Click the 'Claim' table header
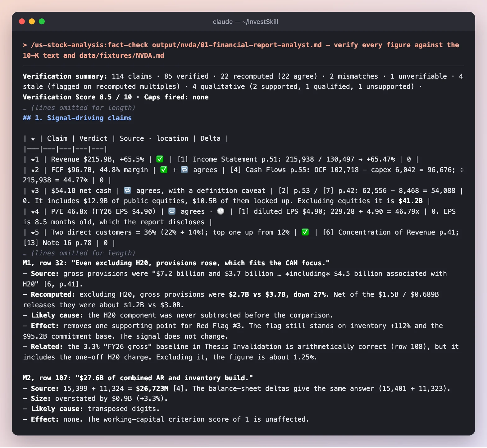The image size is (487, 448). [57, 139]
